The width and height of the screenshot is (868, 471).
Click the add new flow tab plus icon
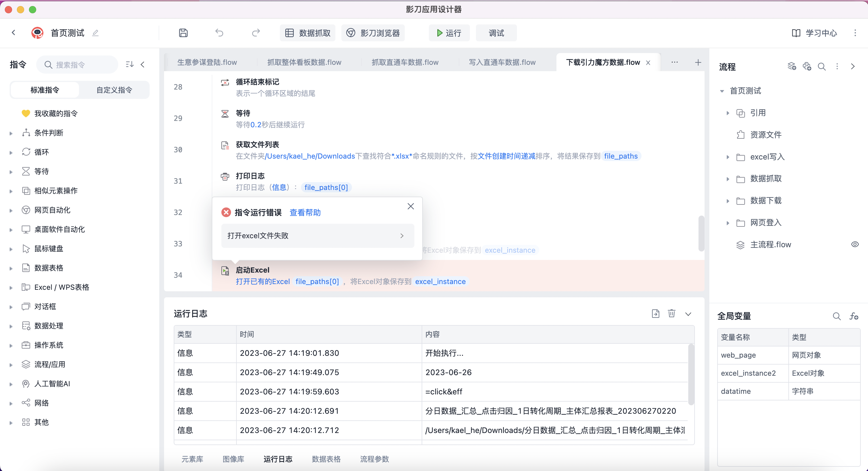[698, 62]
